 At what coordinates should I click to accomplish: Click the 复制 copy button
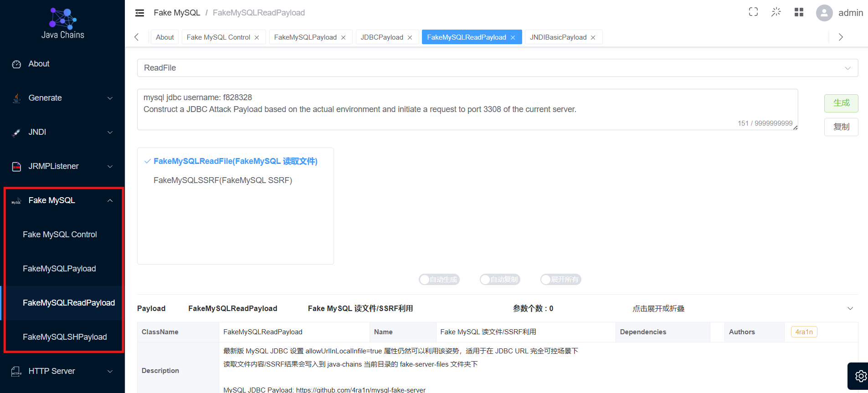(x=841, y=127)
